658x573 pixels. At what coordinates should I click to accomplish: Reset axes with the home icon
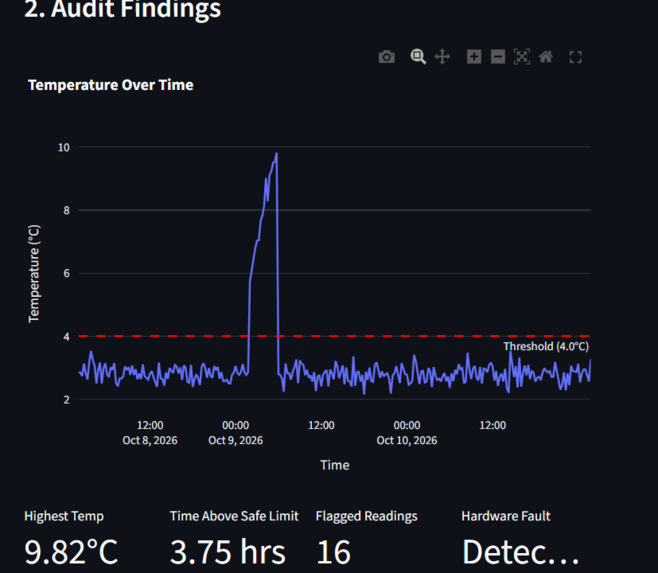tap(546, 57)
